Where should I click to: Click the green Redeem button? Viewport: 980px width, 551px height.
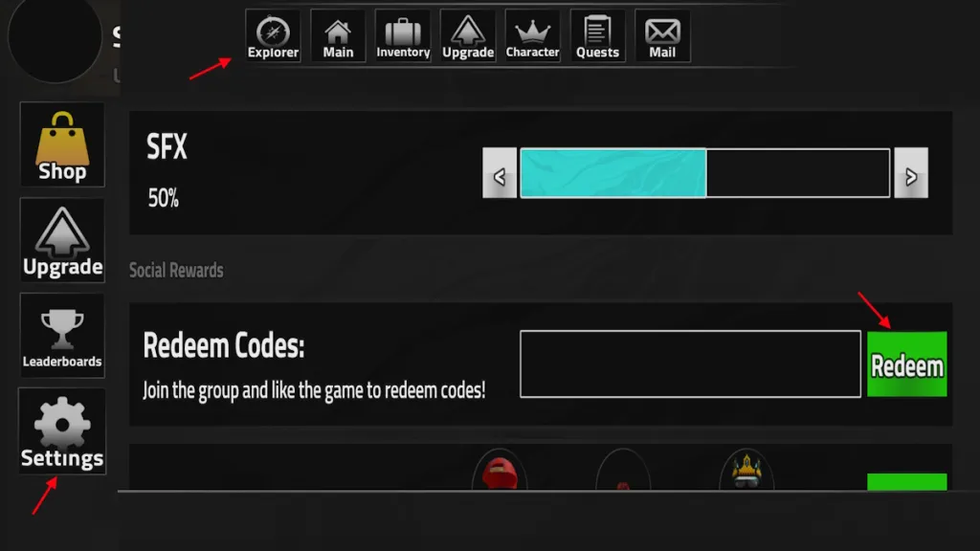(x=907, y=364)
